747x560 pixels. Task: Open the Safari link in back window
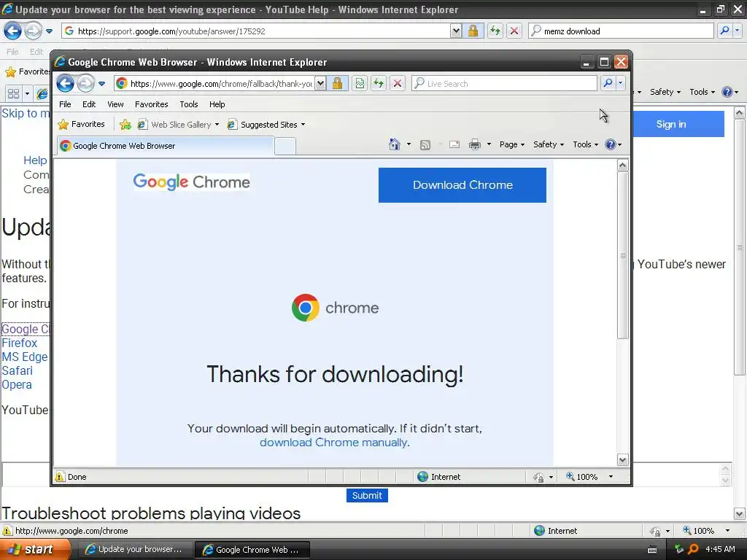pyautogui.click(x=18, y=370)
